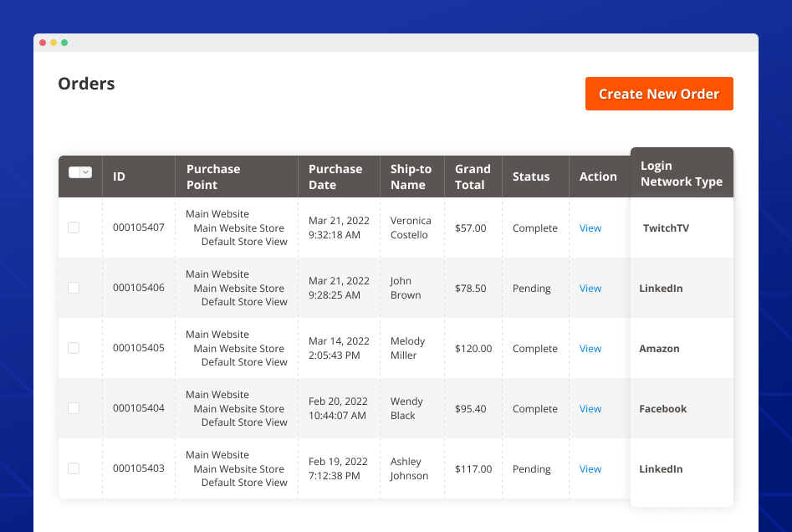Toggle the checkbox for order 000105403
Screen dimensions: 792x532
click(x=74, y=468)
